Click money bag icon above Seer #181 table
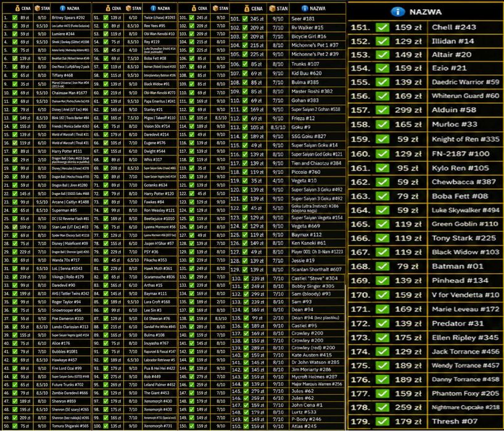Image resolution: width=504 pixels, height=431 pixels. (247, 9)
